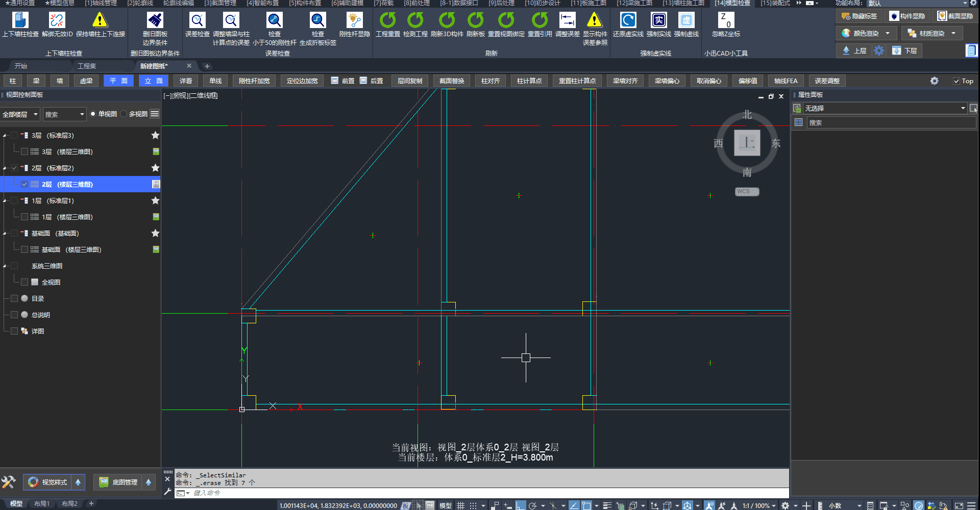Open the 全部楼层 dropdown
The height and width of the screenshot is (510, 980).
point(20,114)
